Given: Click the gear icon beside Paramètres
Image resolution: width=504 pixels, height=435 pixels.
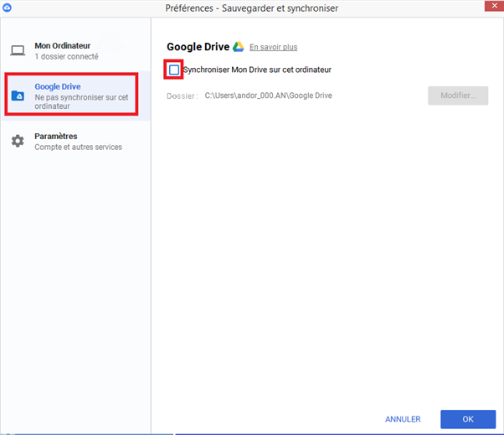Looking at the screenshot, I should coord(18,141).
